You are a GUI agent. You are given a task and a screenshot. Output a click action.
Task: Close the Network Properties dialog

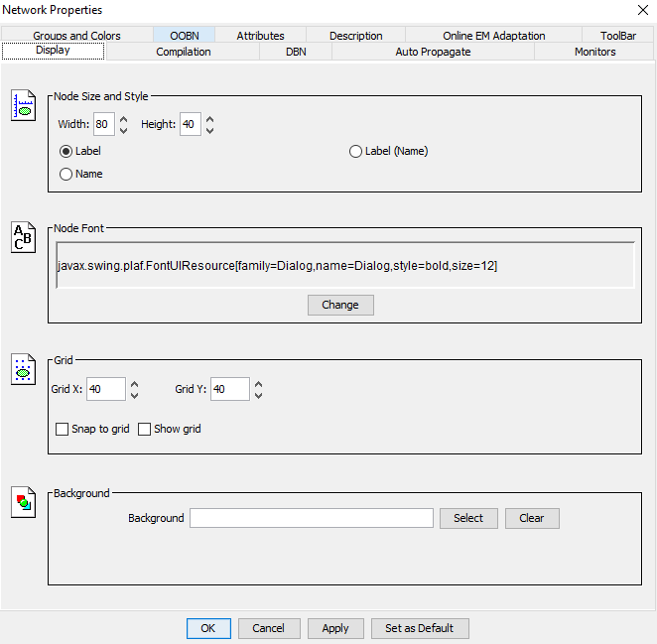pos(640,10)
